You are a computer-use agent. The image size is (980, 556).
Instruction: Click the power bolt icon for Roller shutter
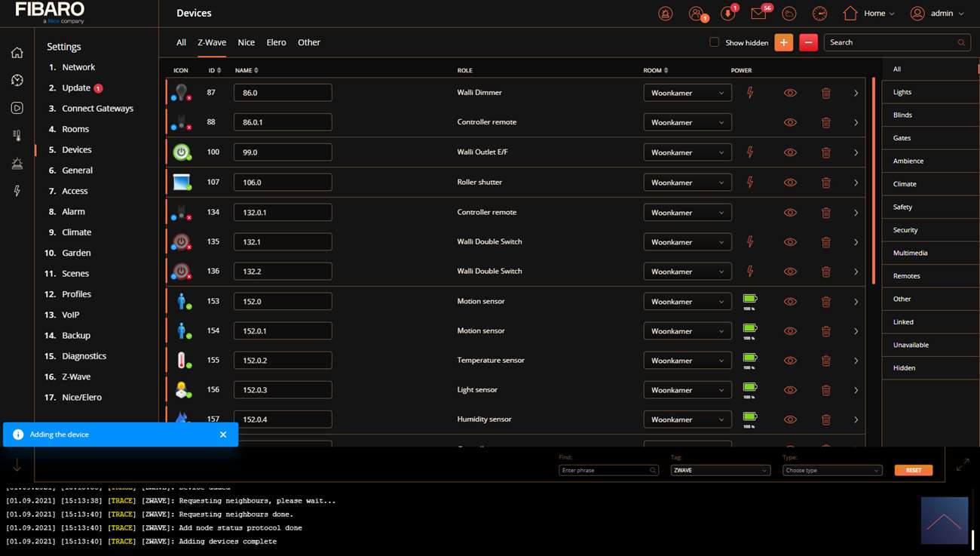[749, 182]
